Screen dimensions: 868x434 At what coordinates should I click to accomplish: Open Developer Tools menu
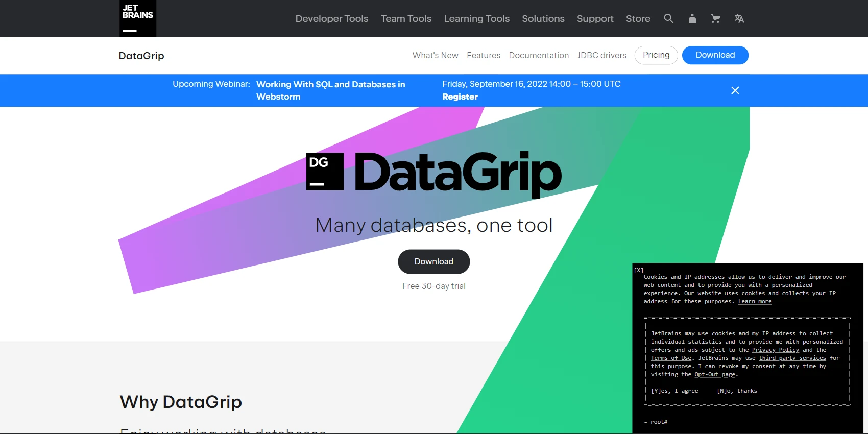pyautogui.click(x=332, y=18)
